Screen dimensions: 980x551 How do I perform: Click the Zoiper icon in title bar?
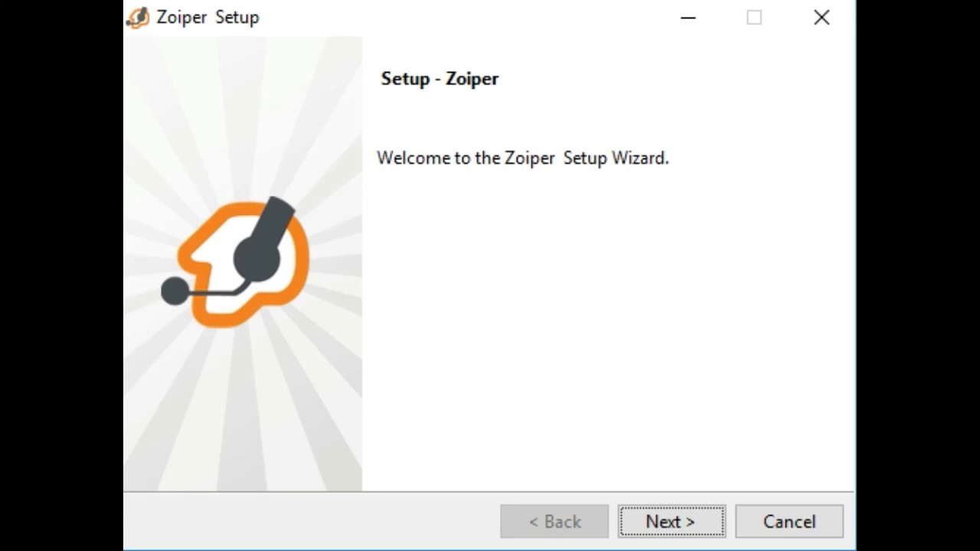point(139,17)
